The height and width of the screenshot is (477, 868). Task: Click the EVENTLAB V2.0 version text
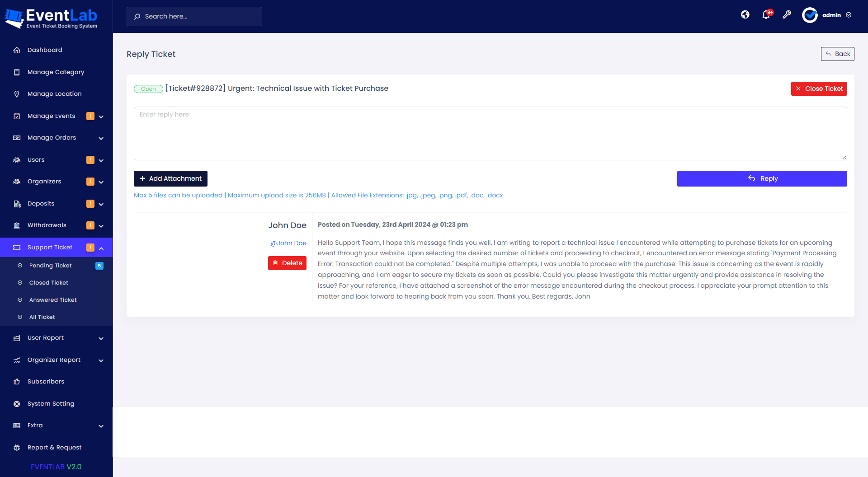click(x=56, y=467)
